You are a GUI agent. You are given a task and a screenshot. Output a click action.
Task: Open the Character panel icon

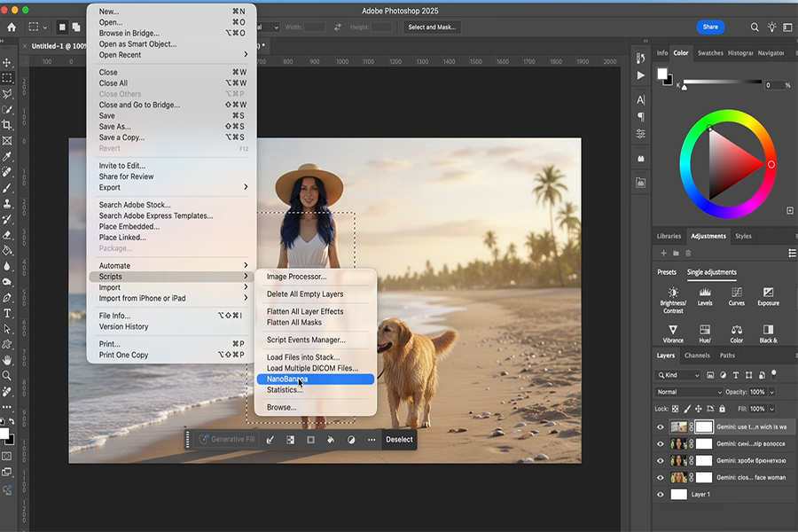pos(641,100)
